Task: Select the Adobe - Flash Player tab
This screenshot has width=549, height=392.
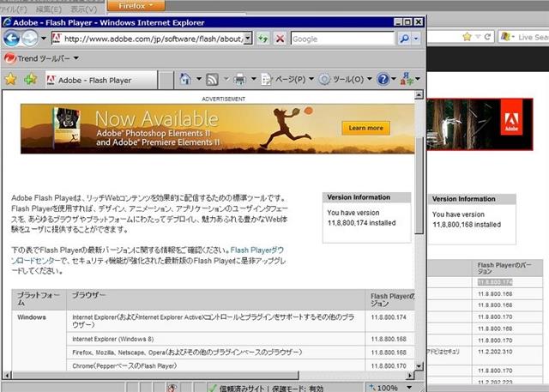Action: (x=101, y=80)
